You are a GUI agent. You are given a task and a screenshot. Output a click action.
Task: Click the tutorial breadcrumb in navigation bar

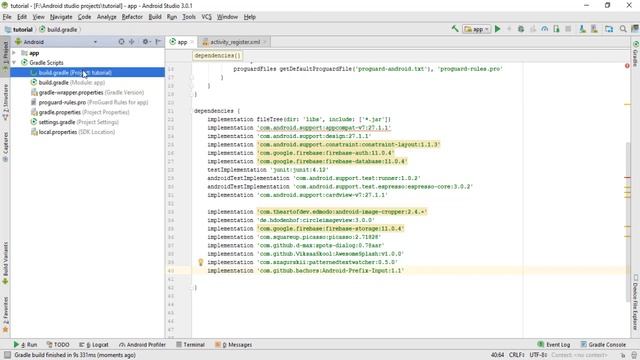(19, 29)
